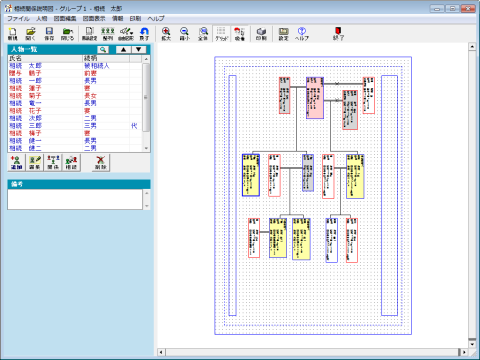Click canvas horizontal scrollbar left arrow
The image size is (480, 360).
161,352
